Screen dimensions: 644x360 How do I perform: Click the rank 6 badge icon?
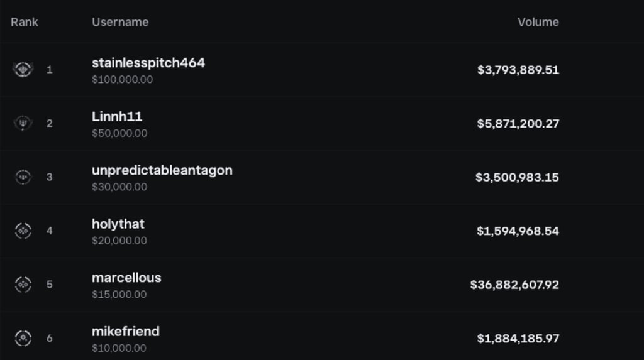tap(23, 338)
